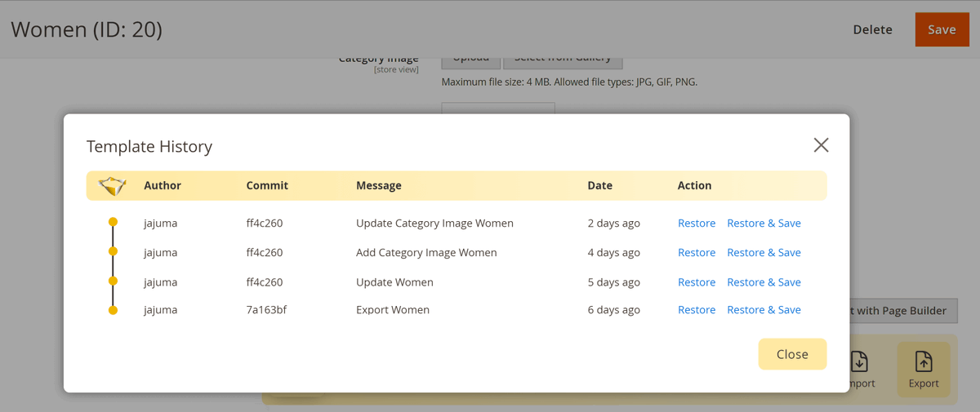This screenshot has height=412, width=980.
Task: Click the '6 days ago' date cell
Action: 614,310
